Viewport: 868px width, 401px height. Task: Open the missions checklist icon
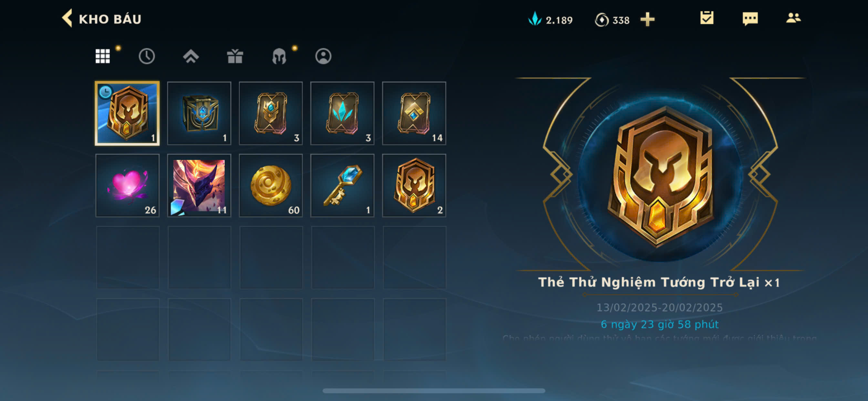coord(707,18)
